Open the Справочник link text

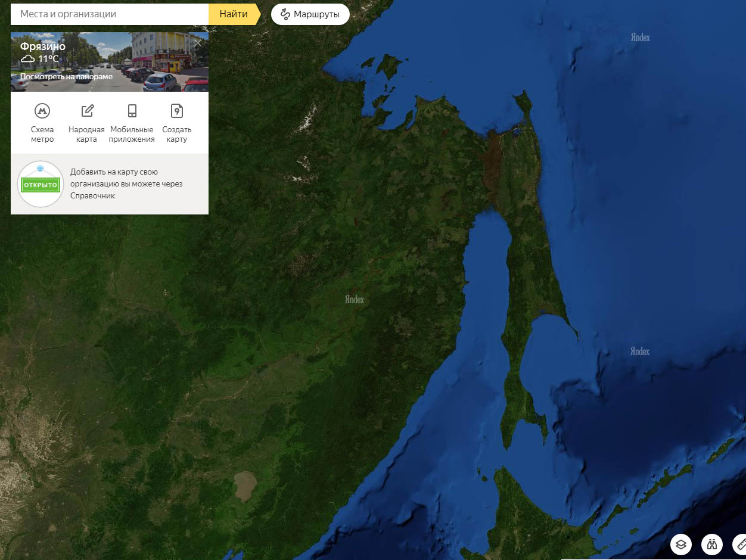pos(92,195)
